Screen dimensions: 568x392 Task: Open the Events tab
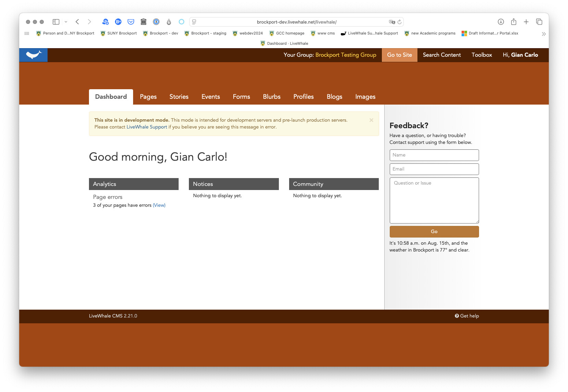[210, 97]
